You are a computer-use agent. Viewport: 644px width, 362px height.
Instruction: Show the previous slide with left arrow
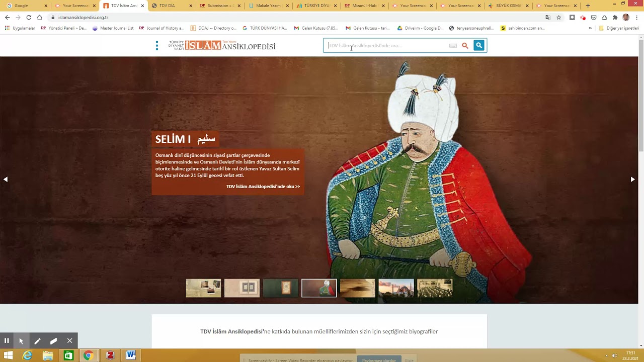[x=6, y=179]
